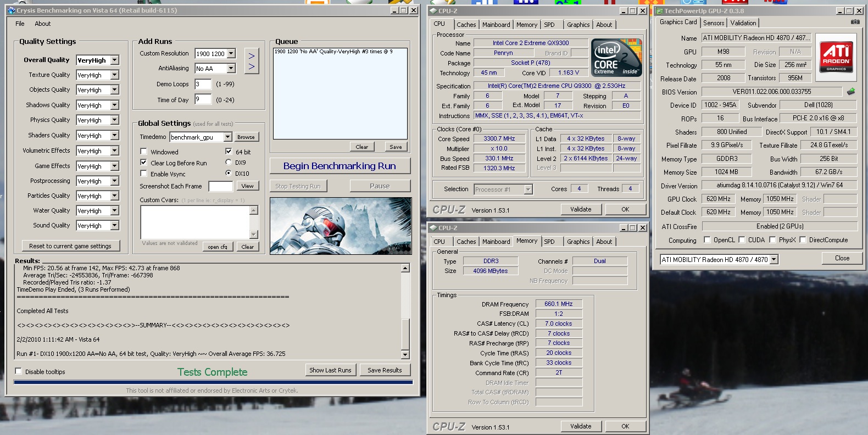Open the Overall Quality dropdown

click(114, 60)
